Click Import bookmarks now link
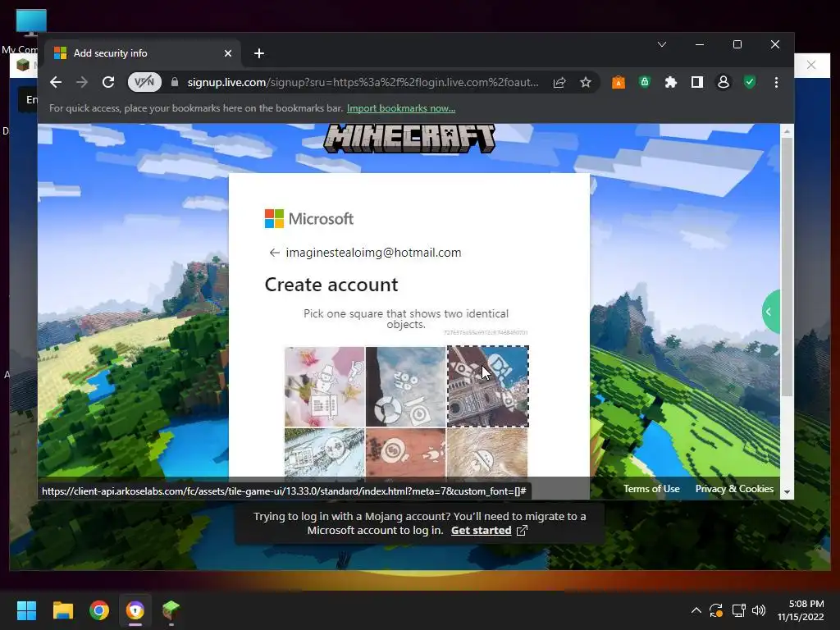840x630 pixels. (x=401, y=108)
